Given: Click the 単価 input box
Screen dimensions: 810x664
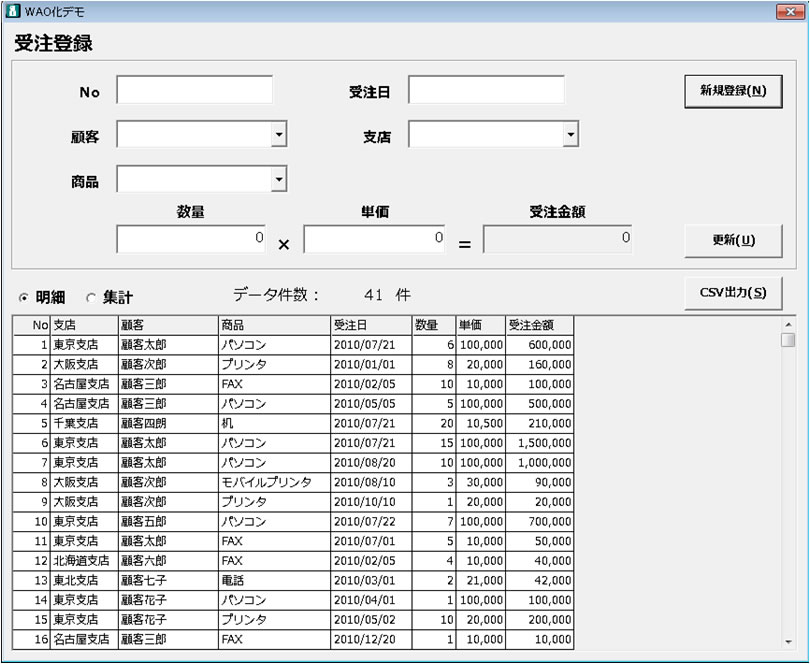Looking at the screenshot, I should coord(374,239).
